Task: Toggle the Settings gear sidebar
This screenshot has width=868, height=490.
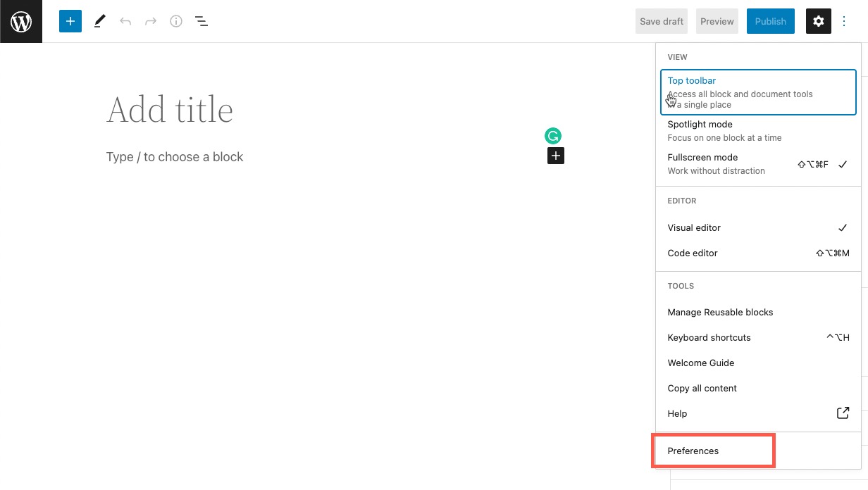Action: pos(819,21)
